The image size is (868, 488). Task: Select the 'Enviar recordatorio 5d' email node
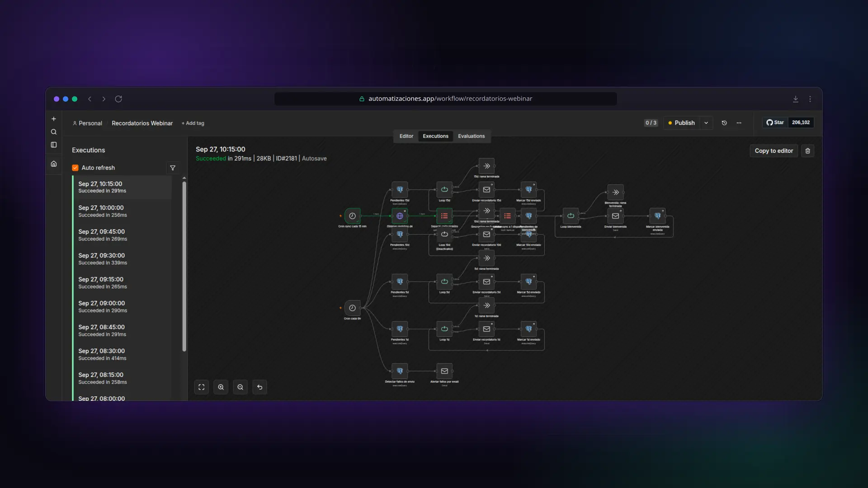click(486, 282)
